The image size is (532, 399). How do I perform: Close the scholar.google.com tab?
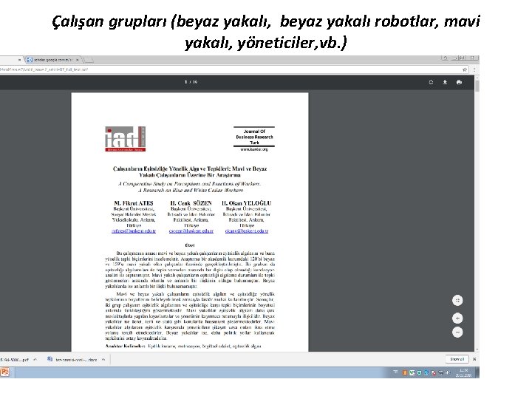coord(78,60)
